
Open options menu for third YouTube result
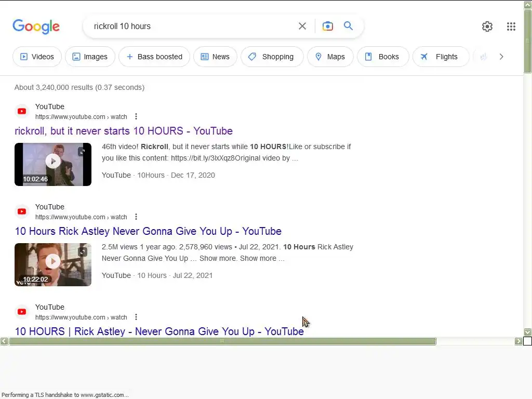pos(136,317)
